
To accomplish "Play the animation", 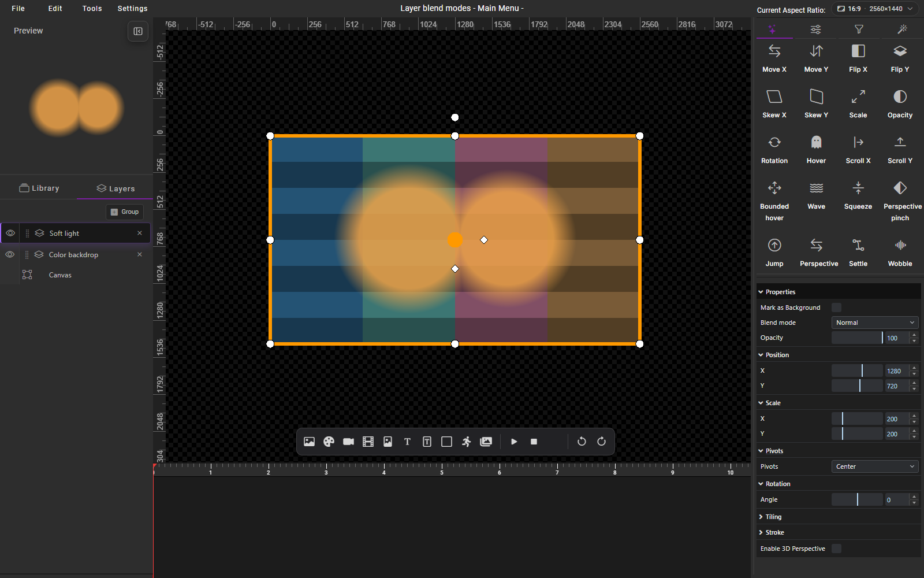I will pos(514,442).
